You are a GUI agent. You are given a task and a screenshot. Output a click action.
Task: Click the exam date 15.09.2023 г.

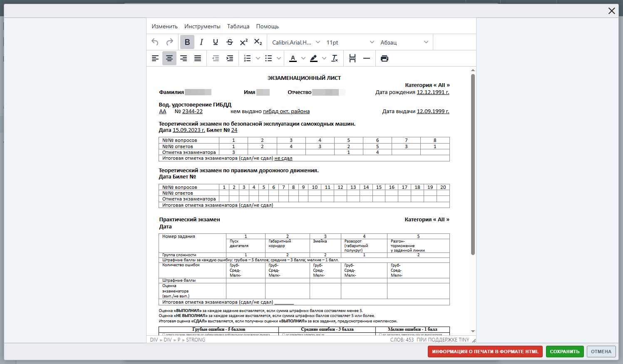tap(189, 130)
